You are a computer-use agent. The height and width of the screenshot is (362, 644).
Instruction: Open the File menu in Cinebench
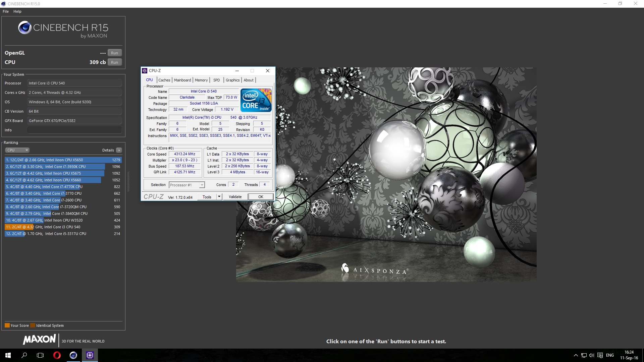click(5, 11)
